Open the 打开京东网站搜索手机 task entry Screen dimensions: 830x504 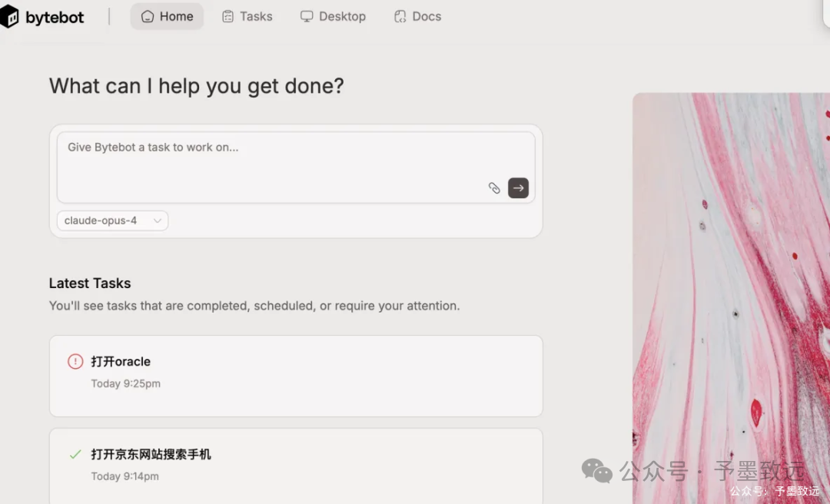tap(296, 461)
